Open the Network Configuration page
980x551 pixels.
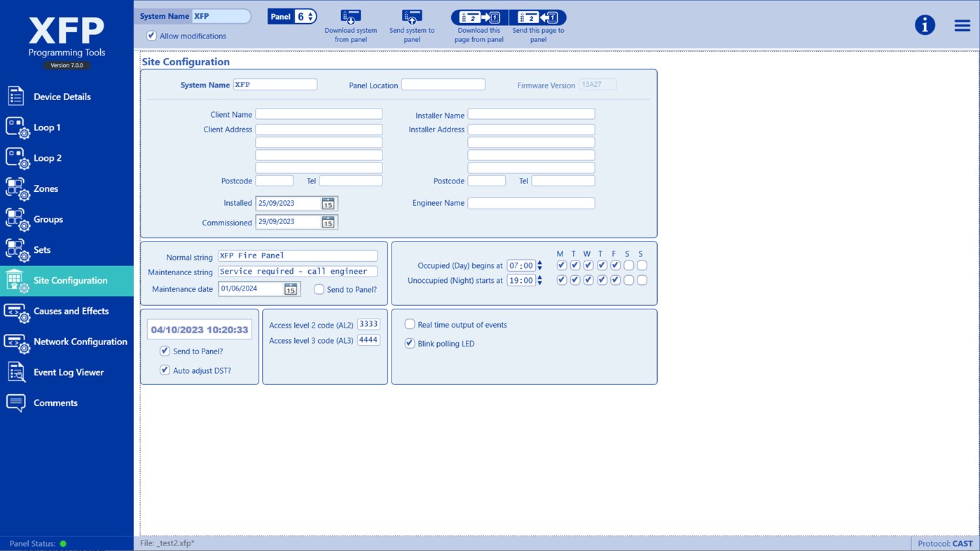[x=79, y=342]
